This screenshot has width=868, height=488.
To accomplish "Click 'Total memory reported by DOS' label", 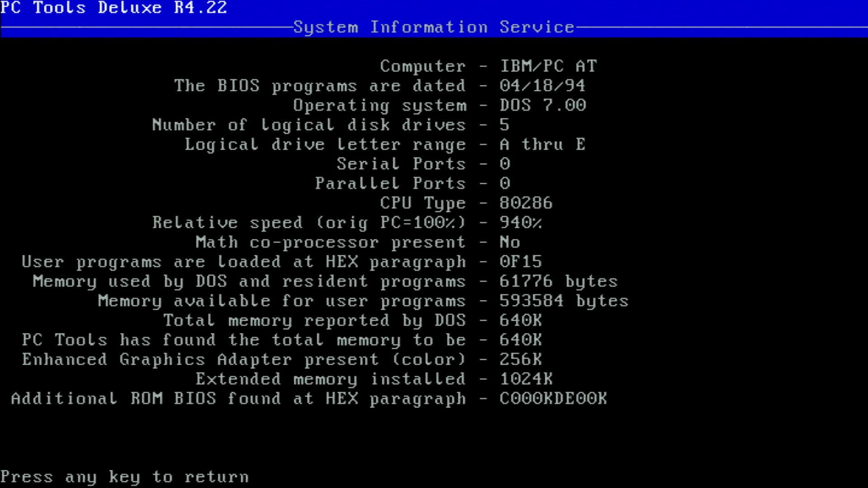I will [315, 320].
